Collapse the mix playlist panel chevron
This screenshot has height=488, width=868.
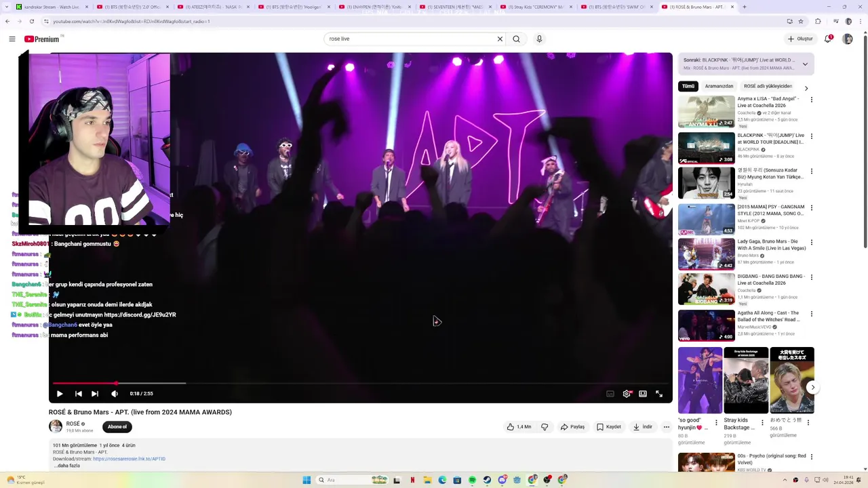[805, 64]
